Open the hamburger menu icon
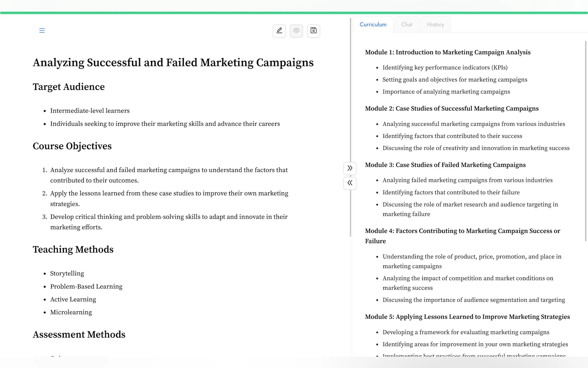 coord(42,30)
